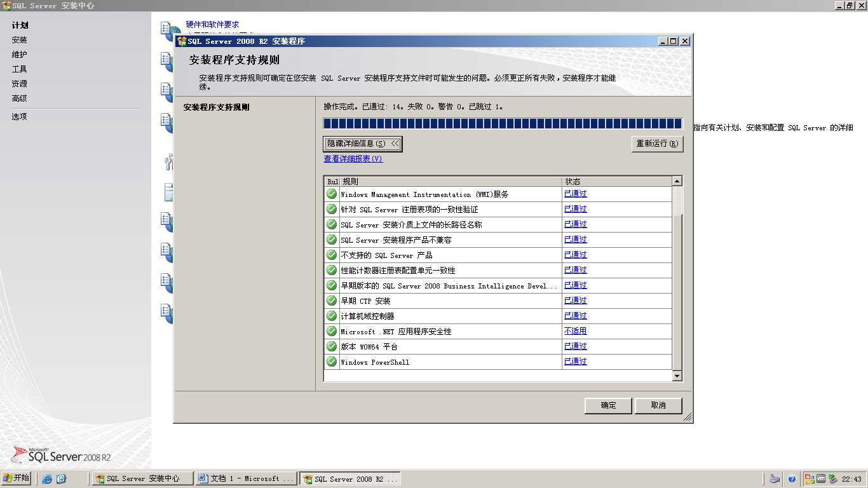Click 确定 to confirm support rules
This screenshot has width=868, height=488.
(x=609, y=405)
